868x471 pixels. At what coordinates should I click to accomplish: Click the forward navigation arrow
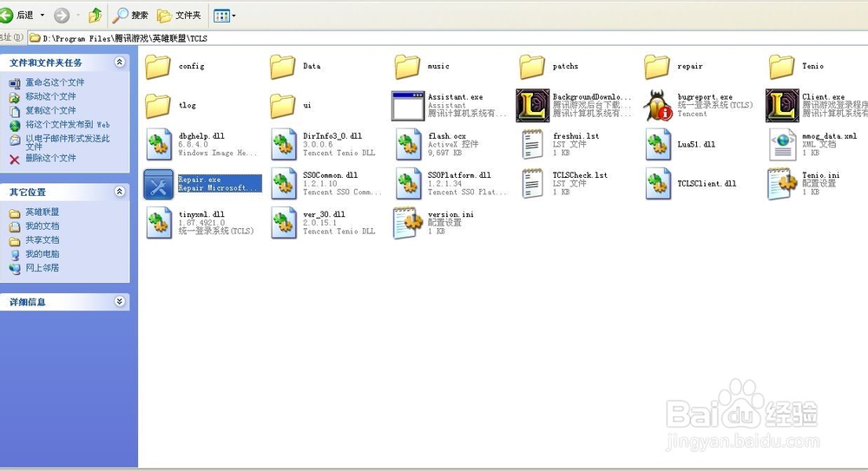point(62,15)
